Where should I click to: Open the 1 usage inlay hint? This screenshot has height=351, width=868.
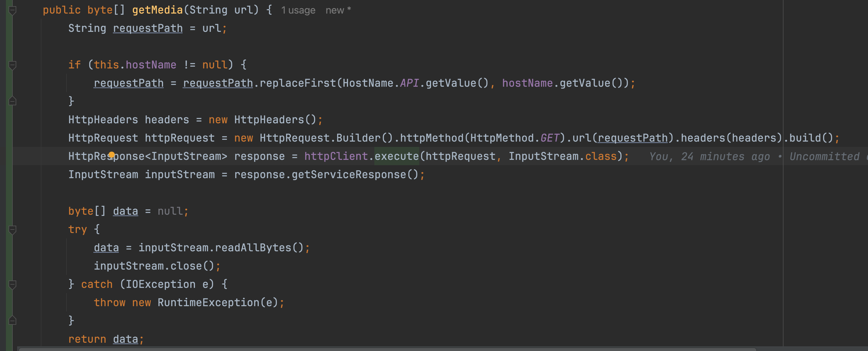tap(298, 10)
